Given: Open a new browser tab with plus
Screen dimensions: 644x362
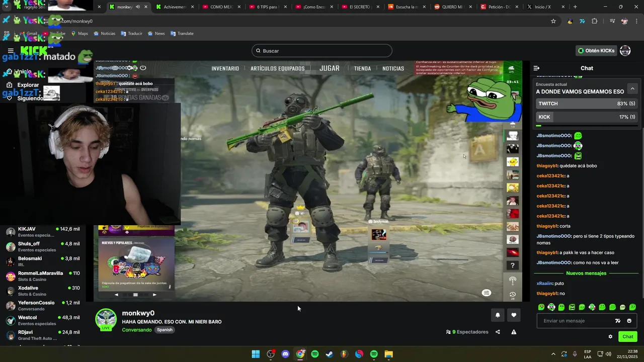Looking at the screenshot, I should 575,7.
